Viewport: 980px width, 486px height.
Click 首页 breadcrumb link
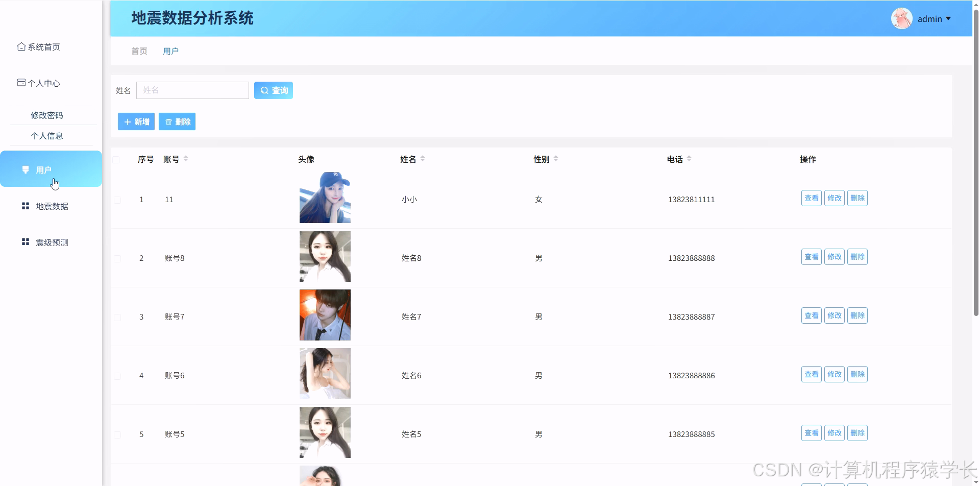click(139, 51)
